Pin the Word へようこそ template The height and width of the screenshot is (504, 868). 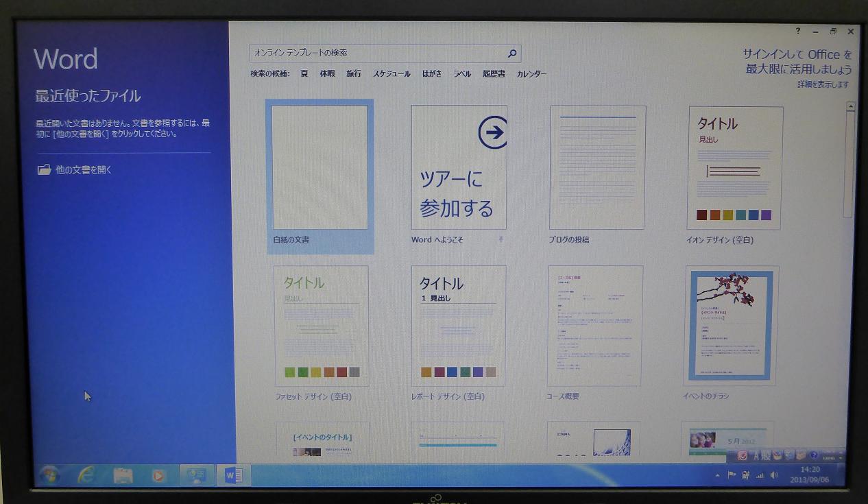click(501, 239)
